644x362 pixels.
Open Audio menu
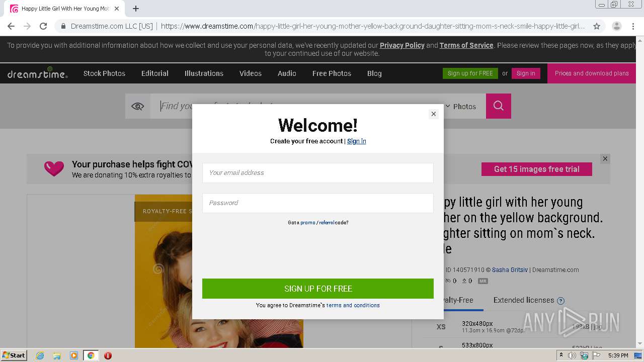point(287,73)
